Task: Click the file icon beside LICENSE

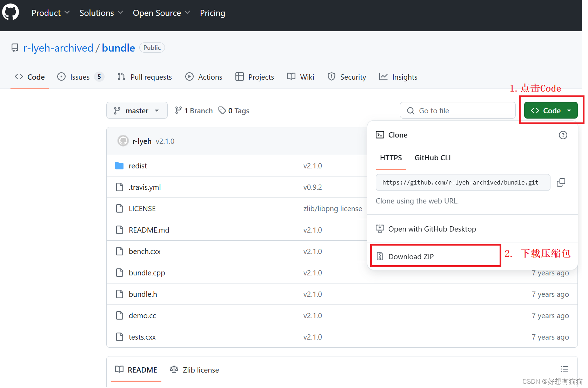Action: tap(120, 208)
